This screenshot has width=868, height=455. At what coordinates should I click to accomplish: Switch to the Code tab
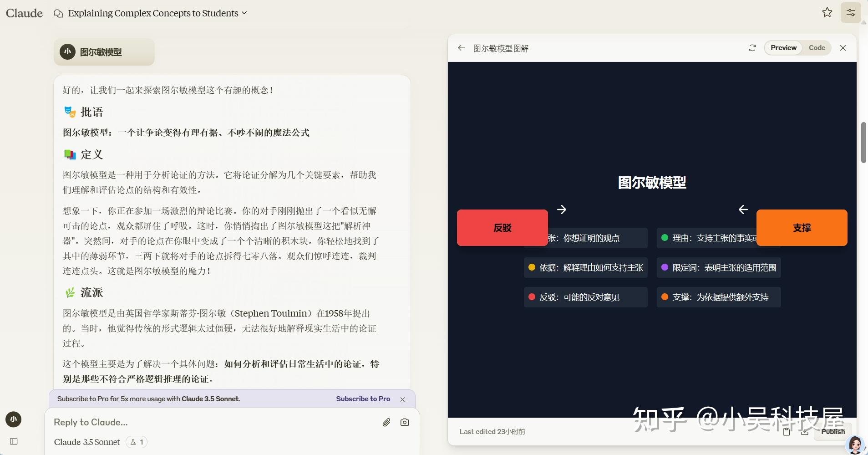[816, 47]
